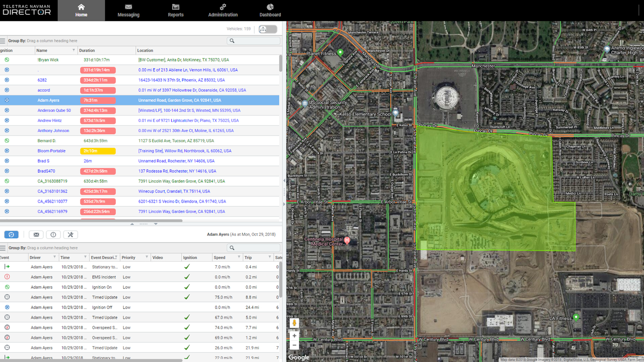Click the Kelso Elementary School marker
This screenshot has width=644, height=362.
tap(395, 114)
